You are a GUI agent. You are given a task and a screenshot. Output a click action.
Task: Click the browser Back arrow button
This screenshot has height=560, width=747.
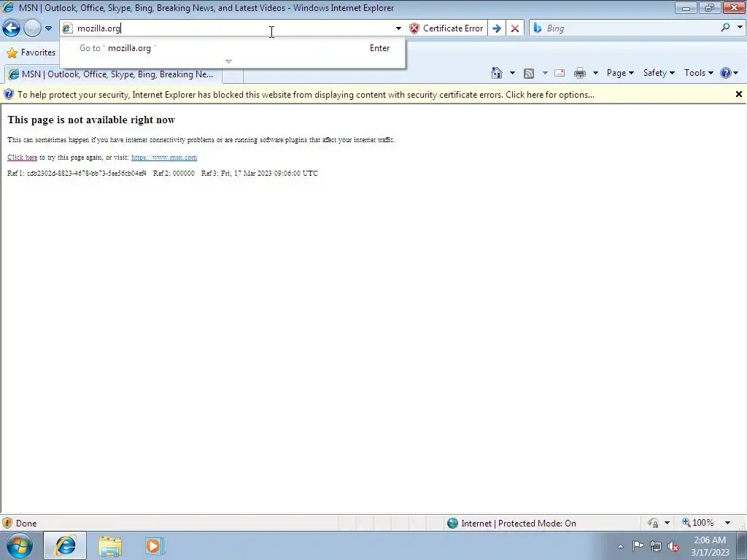point(12,28)
